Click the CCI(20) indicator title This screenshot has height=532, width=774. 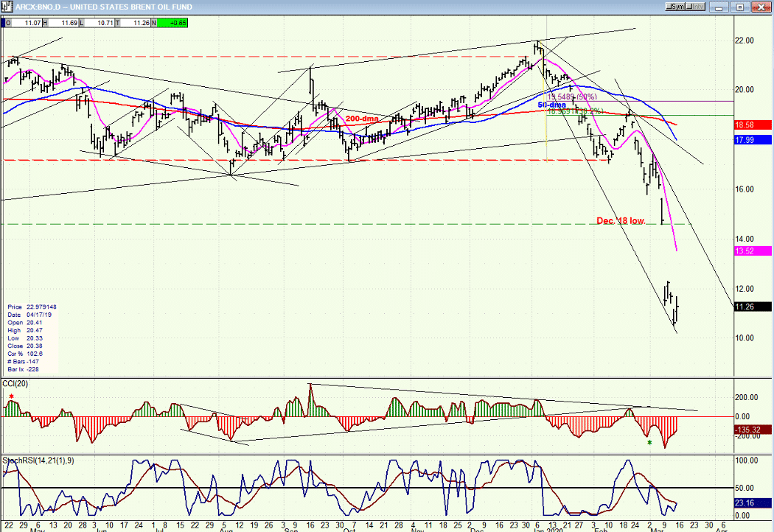(15, 384)
